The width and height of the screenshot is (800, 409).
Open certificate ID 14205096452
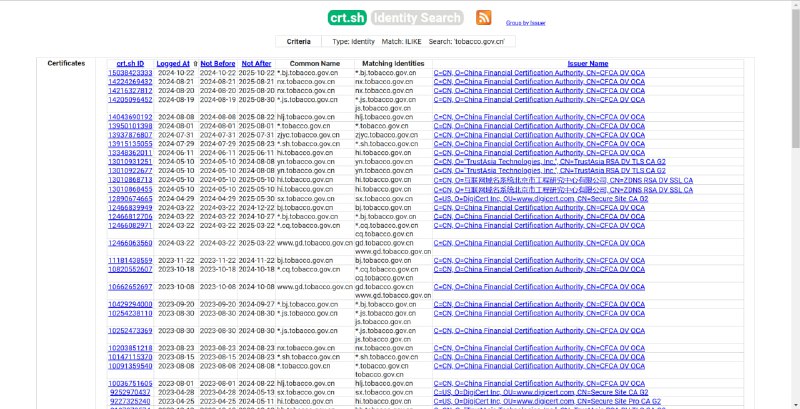[130, 99]
